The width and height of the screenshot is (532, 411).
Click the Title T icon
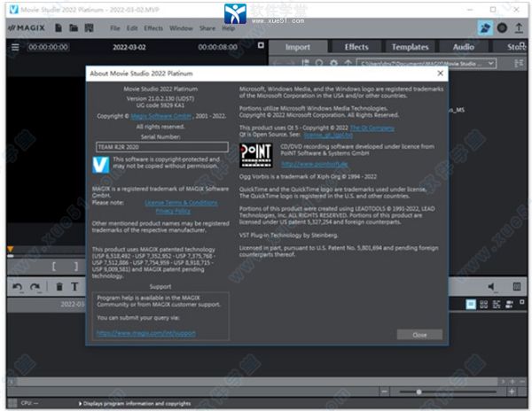point(74,287)
